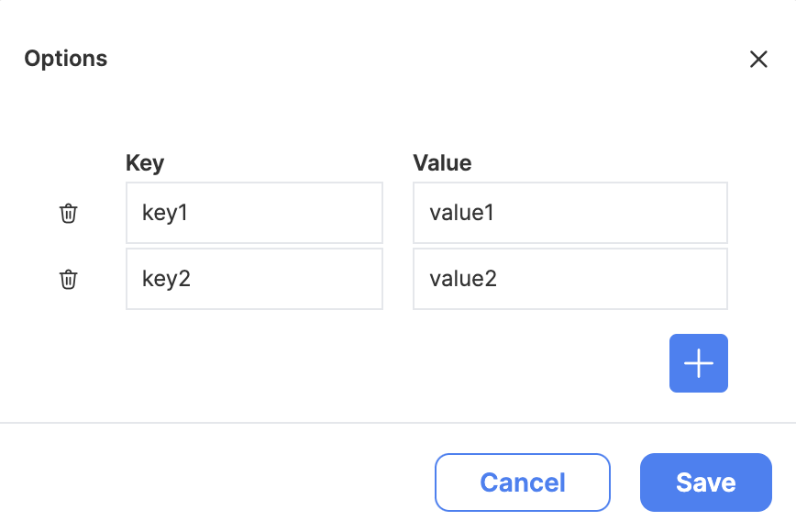796x532 pixels.
Task: Select the value2 text box
Action: [570, 279]
